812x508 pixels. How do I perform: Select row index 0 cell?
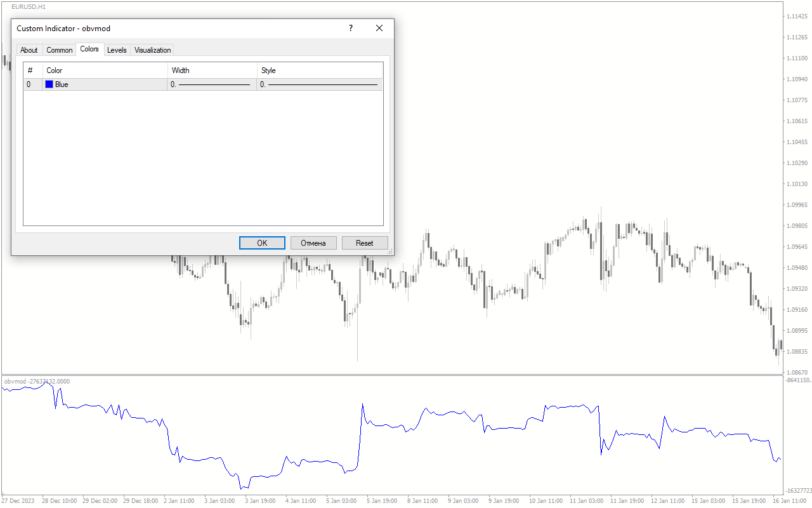tap(33, 84)
